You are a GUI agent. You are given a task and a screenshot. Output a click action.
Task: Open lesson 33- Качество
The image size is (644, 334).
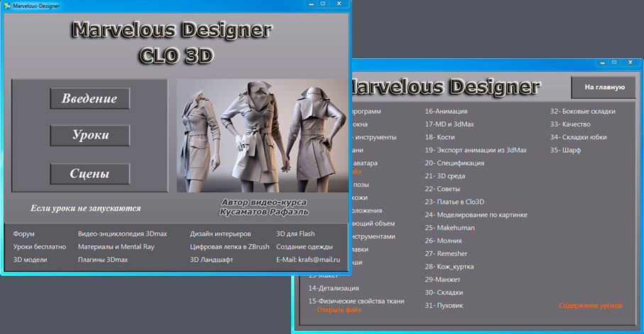pos(570,124)
